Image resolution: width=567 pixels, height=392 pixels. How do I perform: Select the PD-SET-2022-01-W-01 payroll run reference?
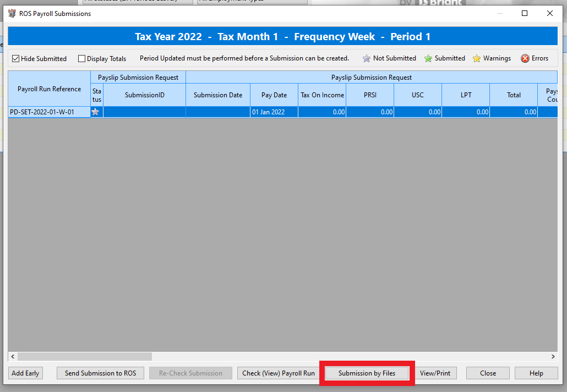(49, 112)
